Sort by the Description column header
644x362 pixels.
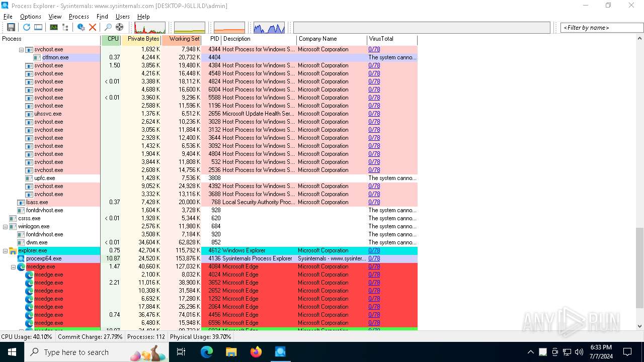click(259, 39)
